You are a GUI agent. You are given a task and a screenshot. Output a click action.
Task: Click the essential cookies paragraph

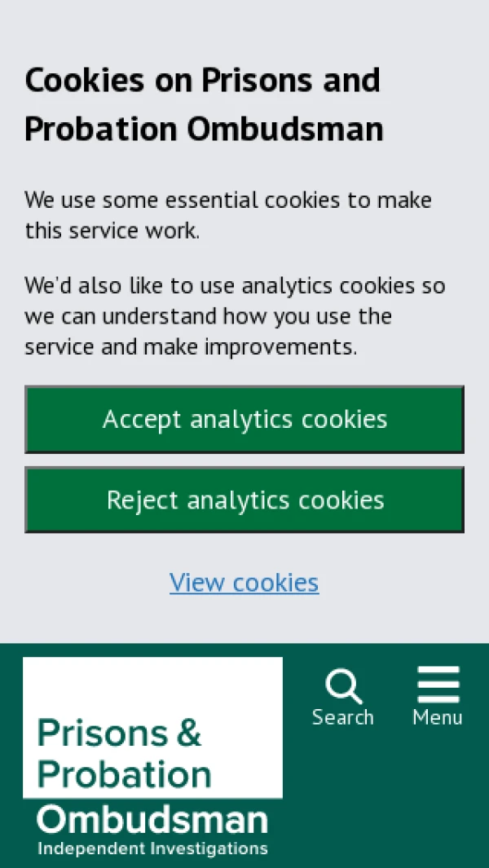(228, 215)
